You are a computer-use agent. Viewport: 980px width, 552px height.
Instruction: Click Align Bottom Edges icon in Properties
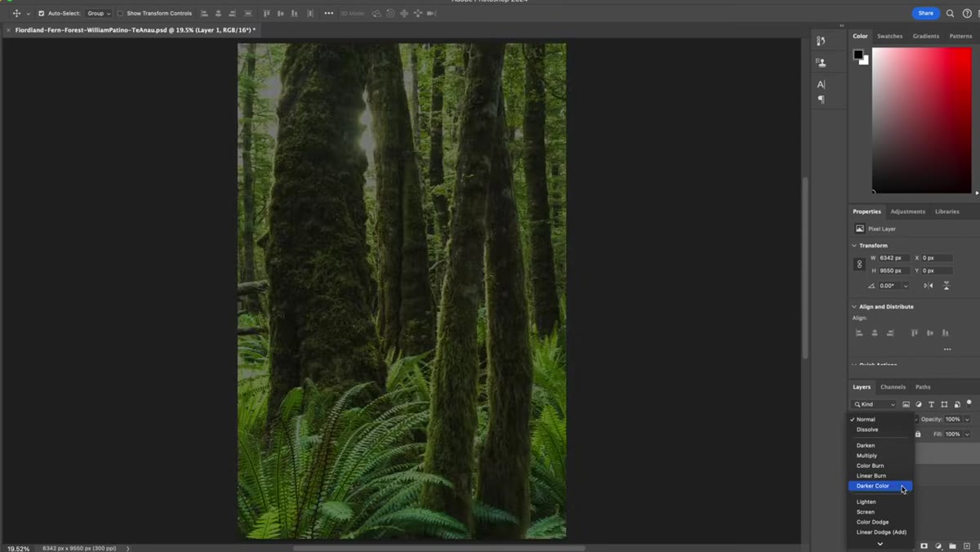tap(945, 333)
